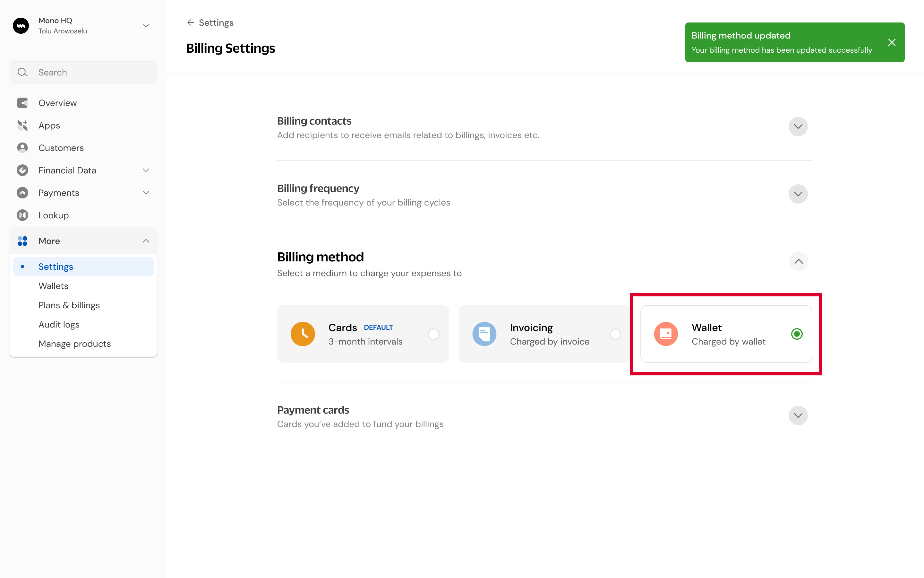Click the Lookup sidebar icon

tap(22, 215)
